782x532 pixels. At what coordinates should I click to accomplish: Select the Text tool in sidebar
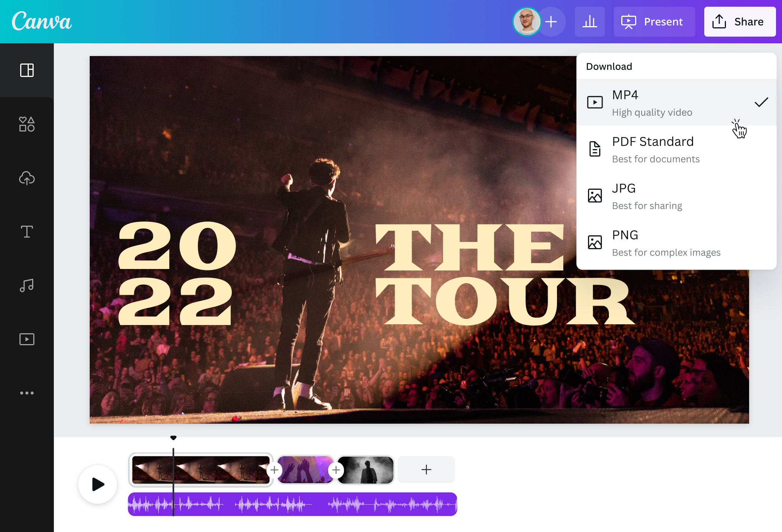click(27, 232)
